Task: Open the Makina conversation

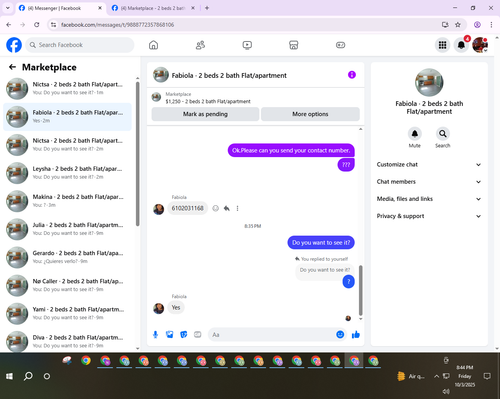Action: tap(67, 201)
